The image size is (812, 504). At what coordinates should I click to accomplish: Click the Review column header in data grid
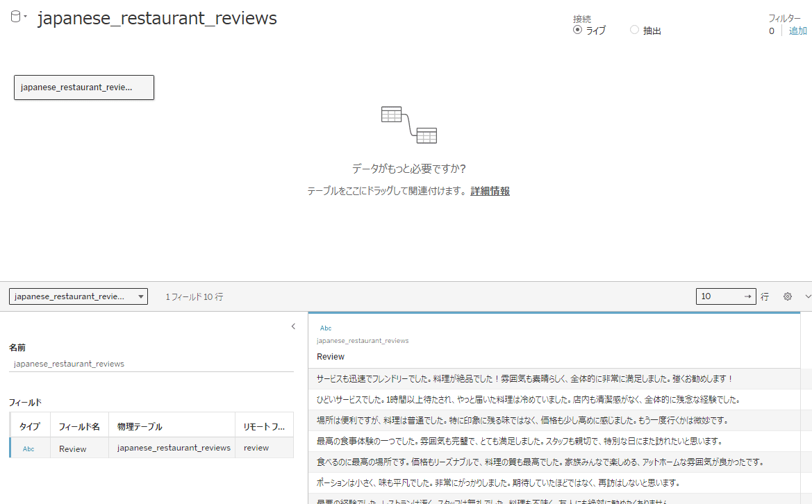[x=331, y=357]
